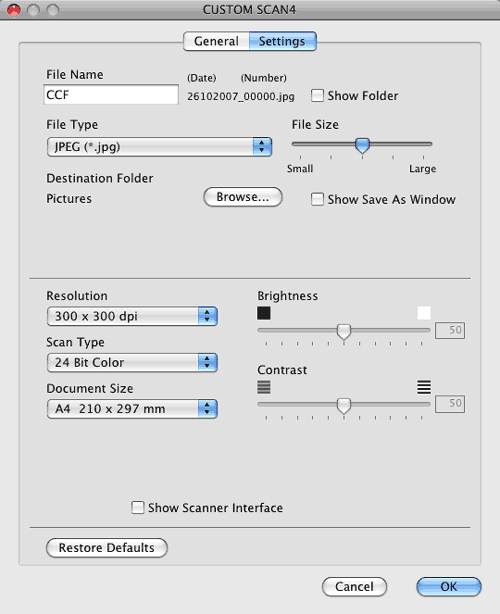
Task: Click the Browse... button
Action: pyautogui.click(x=243, y=197)
